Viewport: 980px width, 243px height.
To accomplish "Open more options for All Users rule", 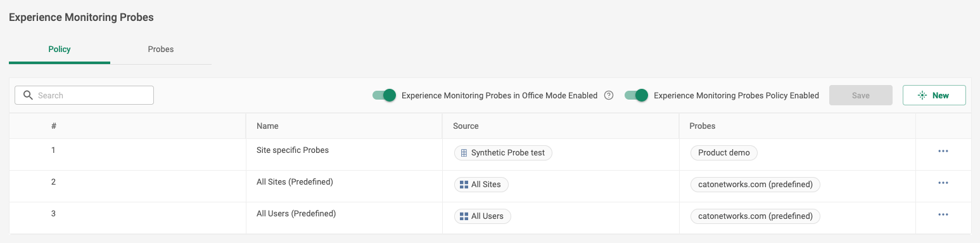I will 943,214.
